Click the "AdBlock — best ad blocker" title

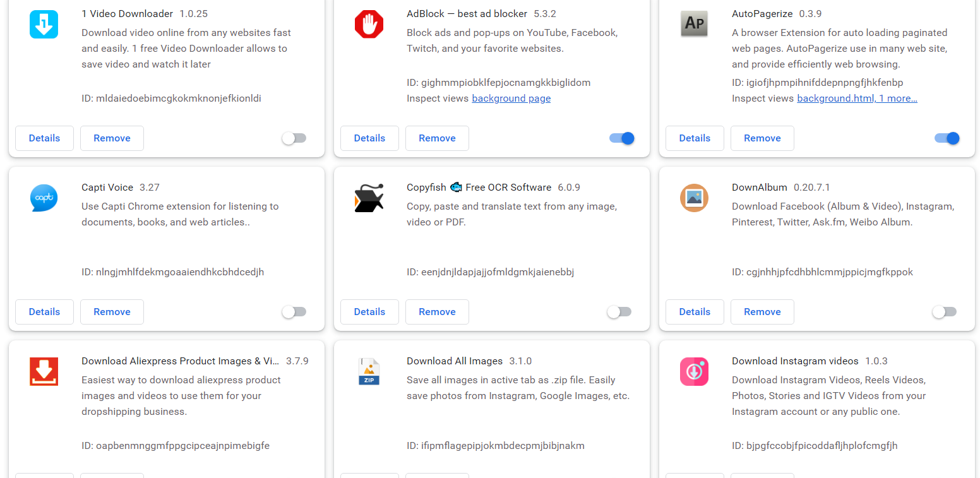[467, 13]
